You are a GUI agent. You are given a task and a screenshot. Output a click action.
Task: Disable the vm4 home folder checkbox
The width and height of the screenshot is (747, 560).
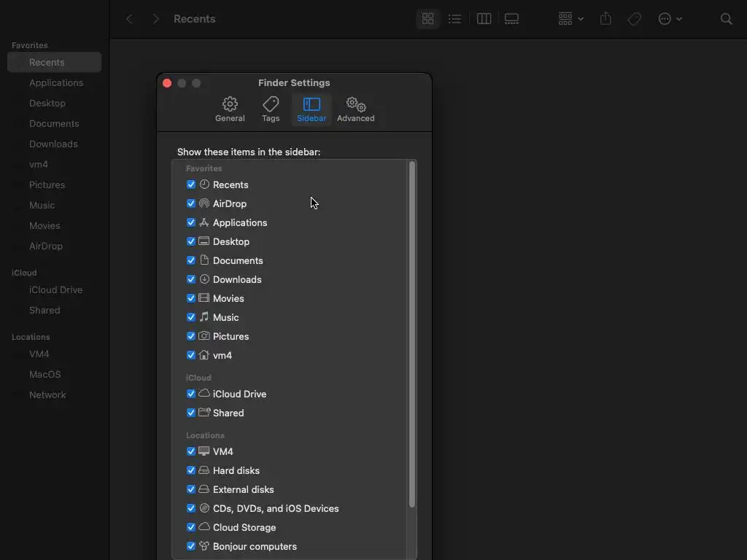click(191, 356)
